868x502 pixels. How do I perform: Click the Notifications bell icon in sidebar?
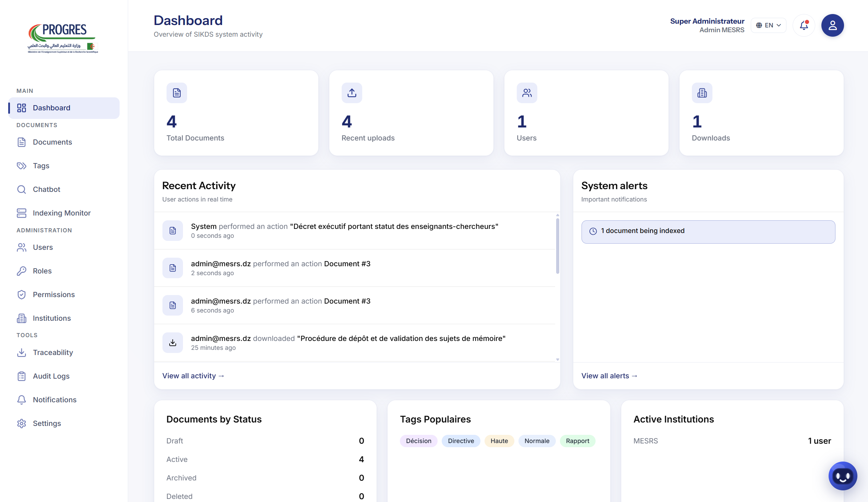[21, 400]
